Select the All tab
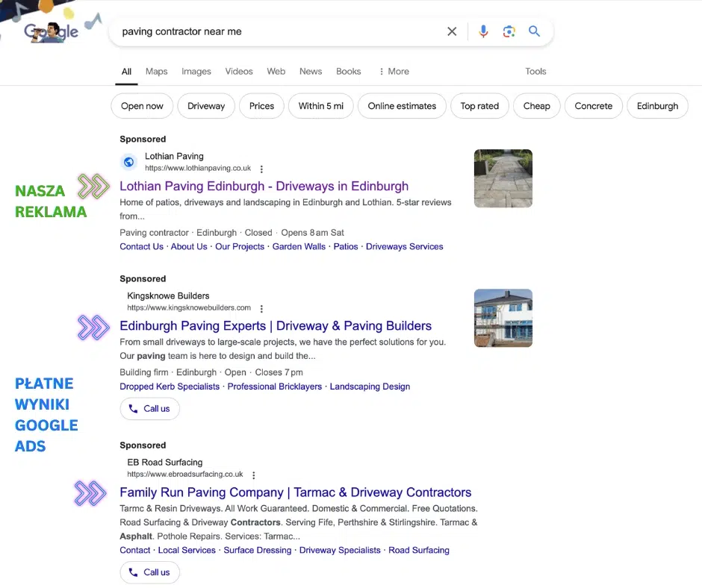Screen dimensions: 702x588 tap(126, 72)
